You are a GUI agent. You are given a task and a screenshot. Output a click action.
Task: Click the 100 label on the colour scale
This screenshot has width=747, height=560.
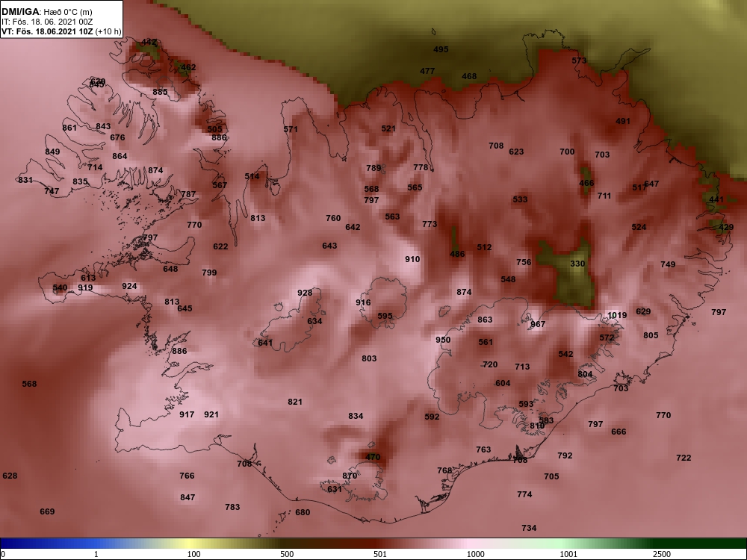pyautogui.click(x=194, y=554)
